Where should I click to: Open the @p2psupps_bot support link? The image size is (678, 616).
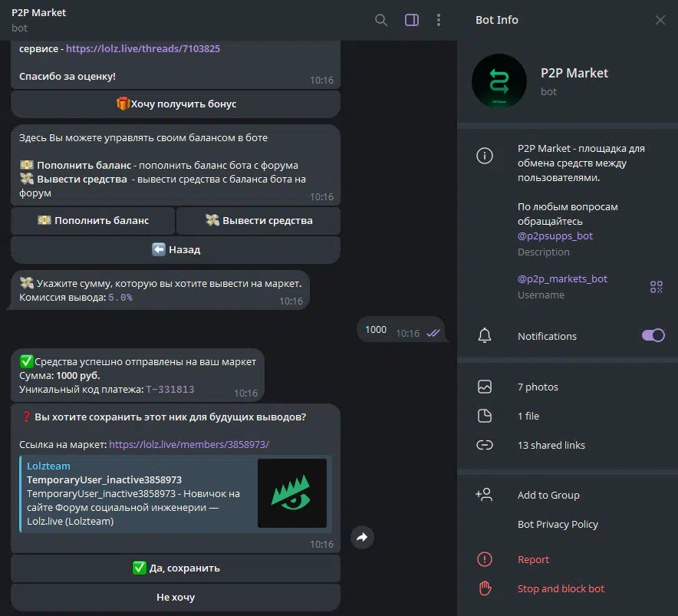[555, 236]
